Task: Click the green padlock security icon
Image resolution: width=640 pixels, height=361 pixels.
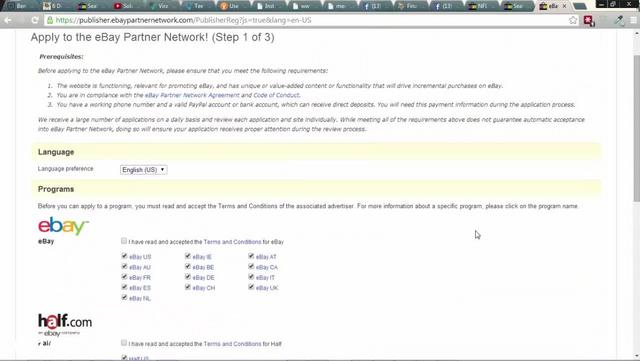Action: click(x=50, y=20)
